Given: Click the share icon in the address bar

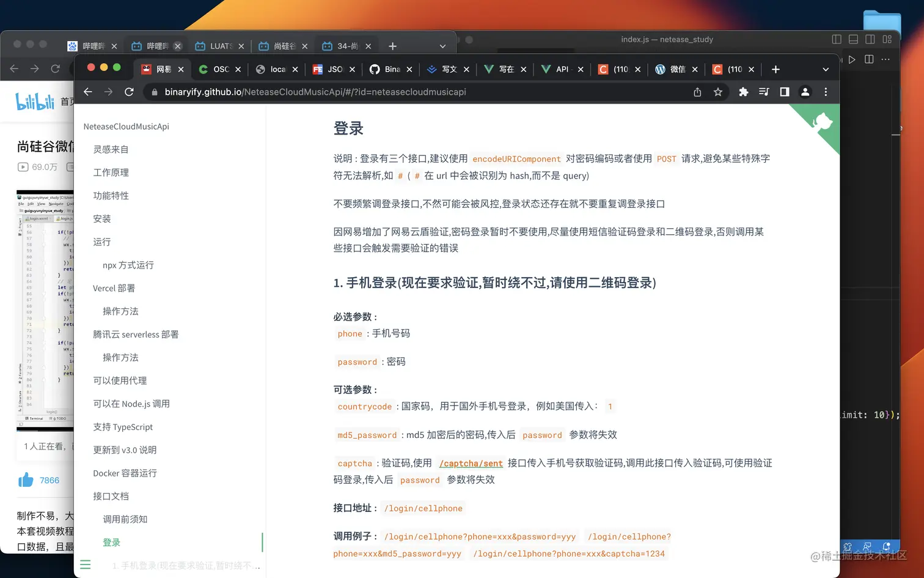Looking at the screenshot, I should [x=698, y=92].
